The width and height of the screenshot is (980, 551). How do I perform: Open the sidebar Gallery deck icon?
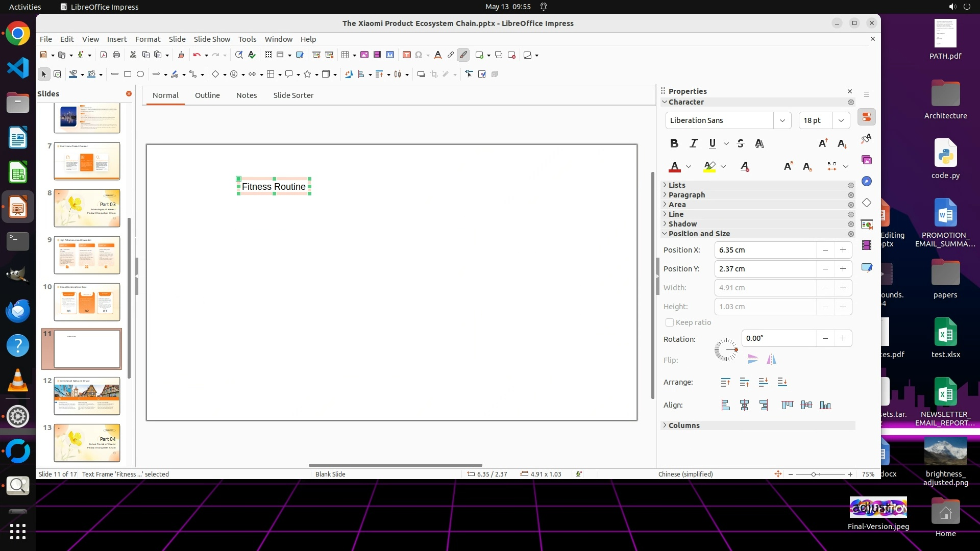(x=867, y=160)
